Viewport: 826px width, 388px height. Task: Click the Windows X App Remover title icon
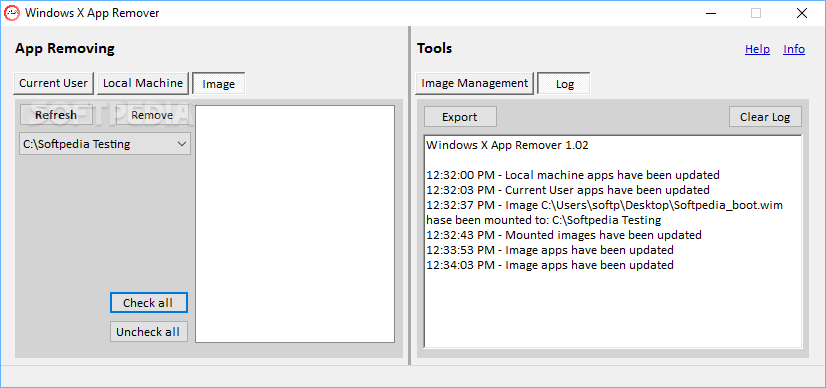click(12, 13)
